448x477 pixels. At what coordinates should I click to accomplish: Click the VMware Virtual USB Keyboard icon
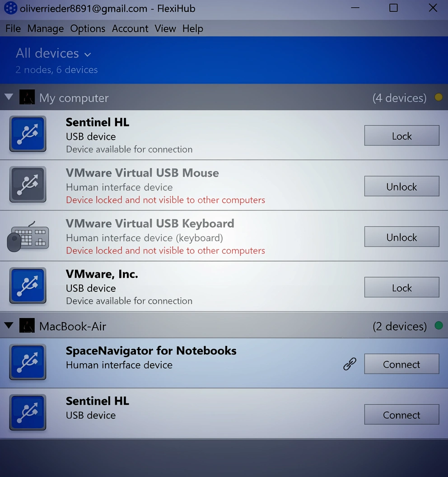tap(28, 236)
